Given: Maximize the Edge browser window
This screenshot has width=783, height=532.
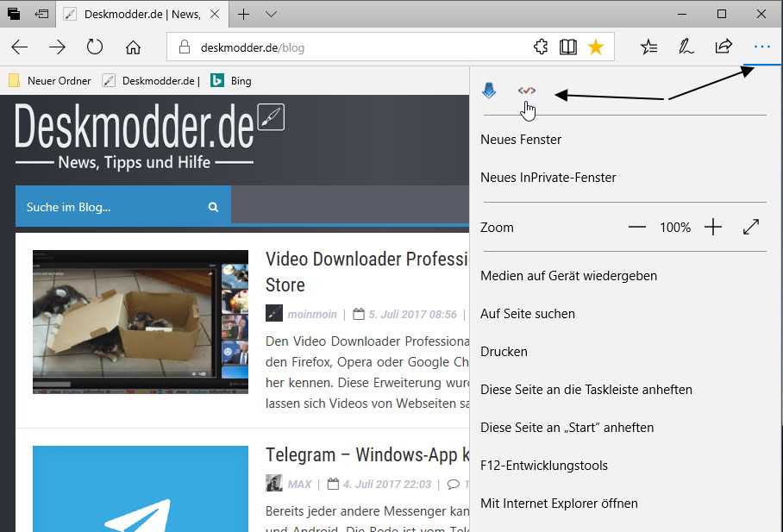Looking at the screenshot, I should pos(722,14).
